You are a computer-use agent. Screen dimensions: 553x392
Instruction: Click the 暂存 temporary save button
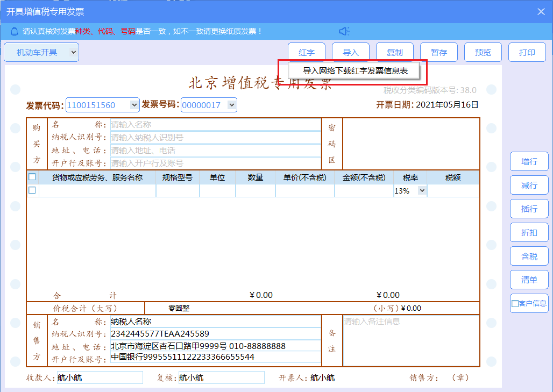coord(439,52)
